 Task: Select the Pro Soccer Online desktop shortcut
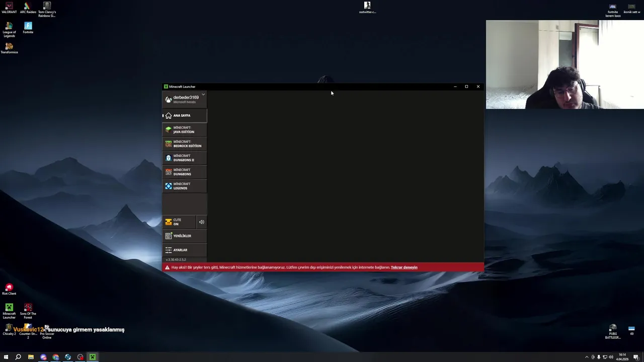pyautogui.click(x=47, y=331)
